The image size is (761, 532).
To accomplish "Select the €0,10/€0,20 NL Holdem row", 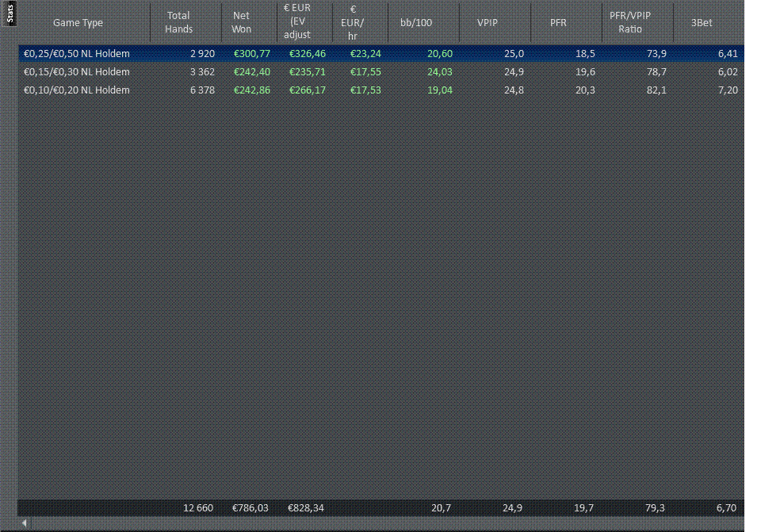I will [381, 90].
